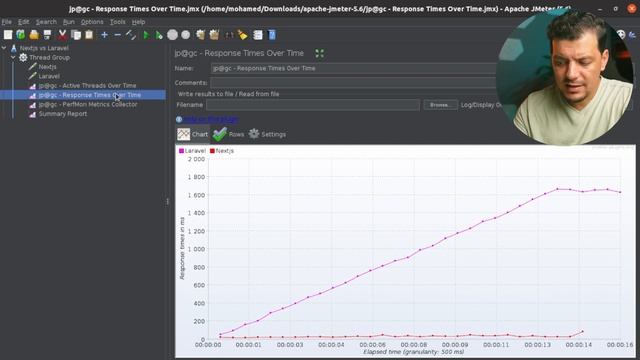The width and height of the screenshot is (640, 360).
Task: Save the test plan using the Save icon
Action: coord(47,35)
